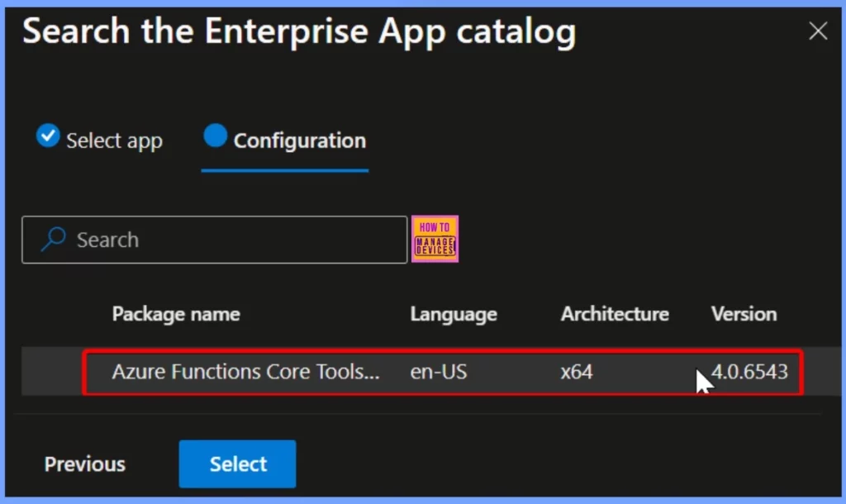Viewport: 846px width, 504px height.
Task: Click the en-US language cell
Action: (x=438, y=372)
